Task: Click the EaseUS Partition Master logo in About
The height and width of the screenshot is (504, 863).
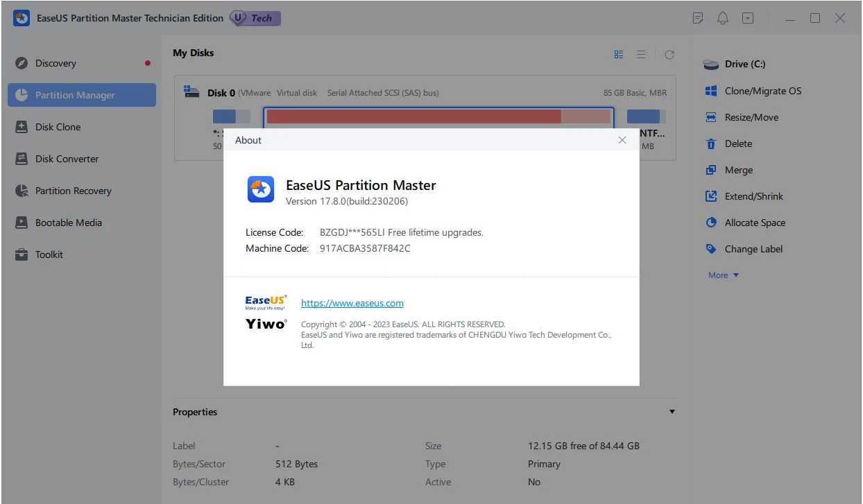Action: [261, 189]
